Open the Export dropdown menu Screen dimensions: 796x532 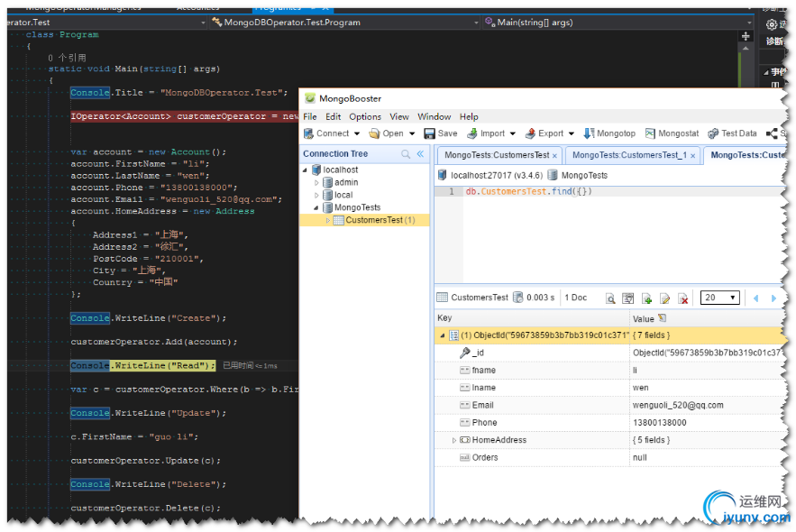pyautogui.click(x=550, y=133)
